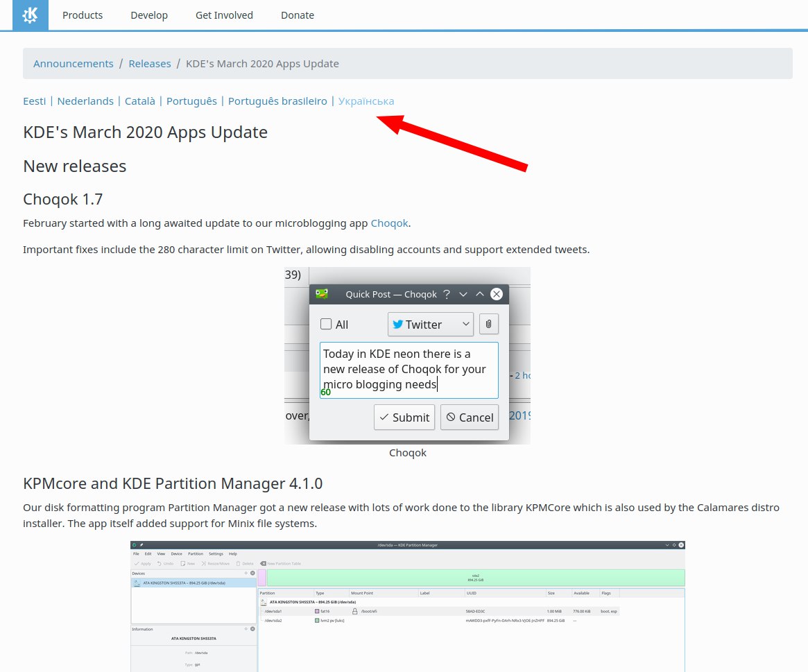
Task: Float the Devices panel with diamond icon
Action: [246, 573]
